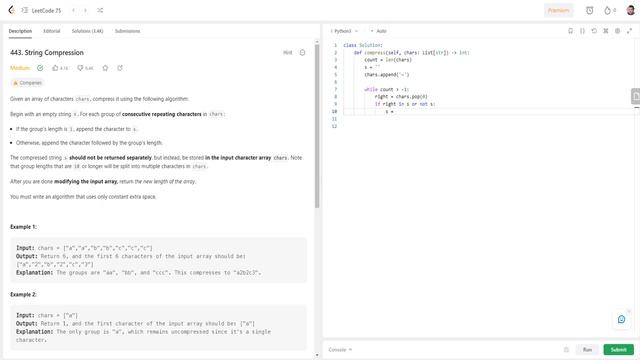
Task: Click the feedback icon next to Hint
Action: [302, 53]
